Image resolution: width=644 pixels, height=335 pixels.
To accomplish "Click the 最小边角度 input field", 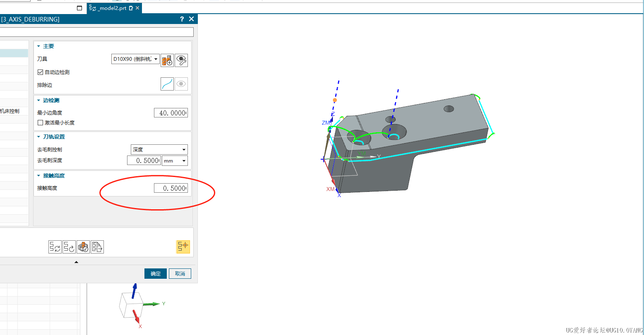I will point(171,113).
